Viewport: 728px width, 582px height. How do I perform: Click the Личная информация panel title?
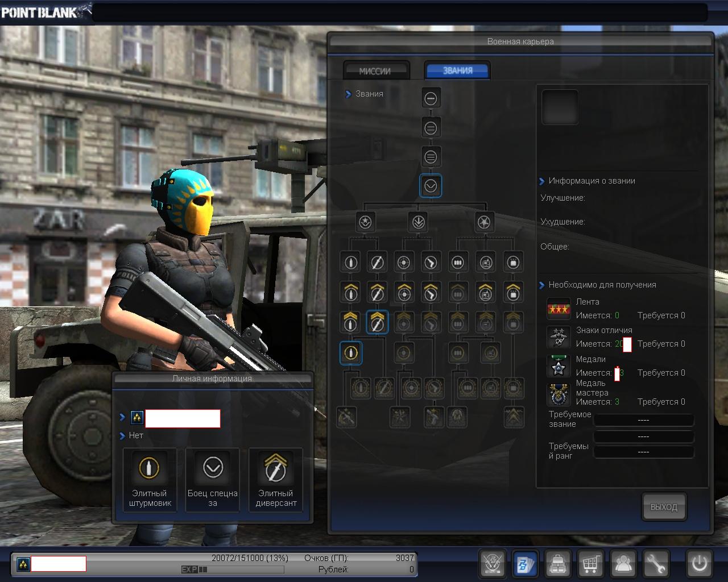click(212, 379)
